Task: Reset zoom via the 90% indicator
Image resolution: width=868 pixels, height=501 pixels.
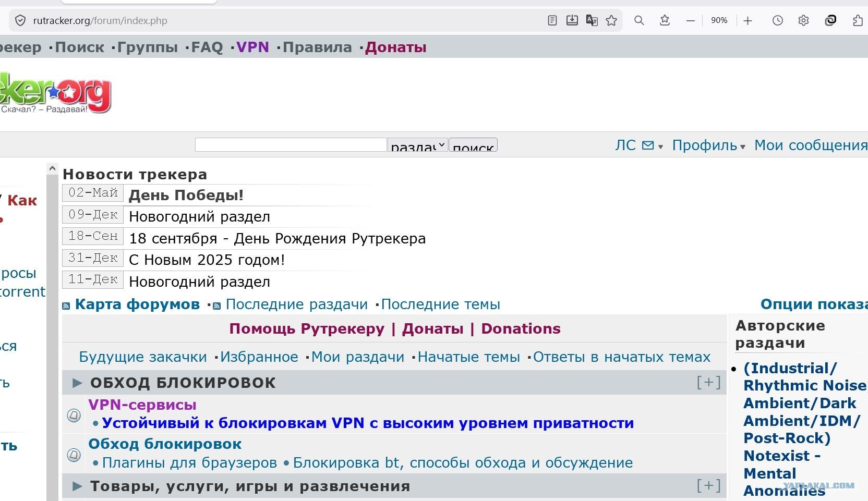Action: [719, 20]
